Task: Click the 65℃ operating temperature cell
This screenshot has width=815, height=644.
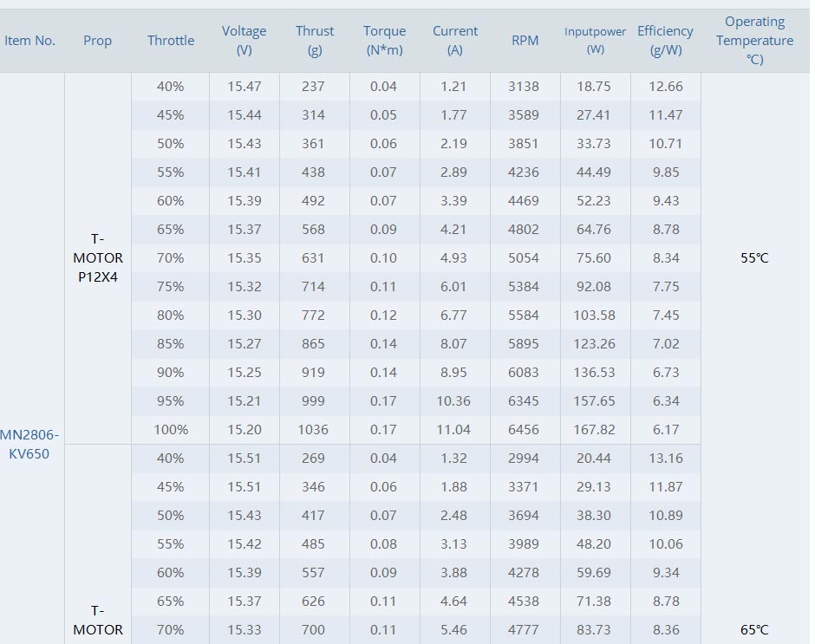Action: coord(754,629)
